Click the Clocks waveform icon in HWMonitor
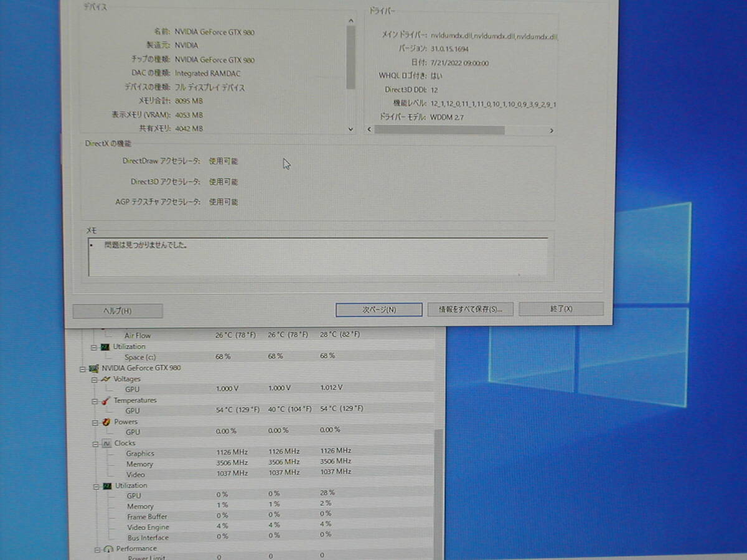Screen dimensions: 747x560 click(105, 443)
